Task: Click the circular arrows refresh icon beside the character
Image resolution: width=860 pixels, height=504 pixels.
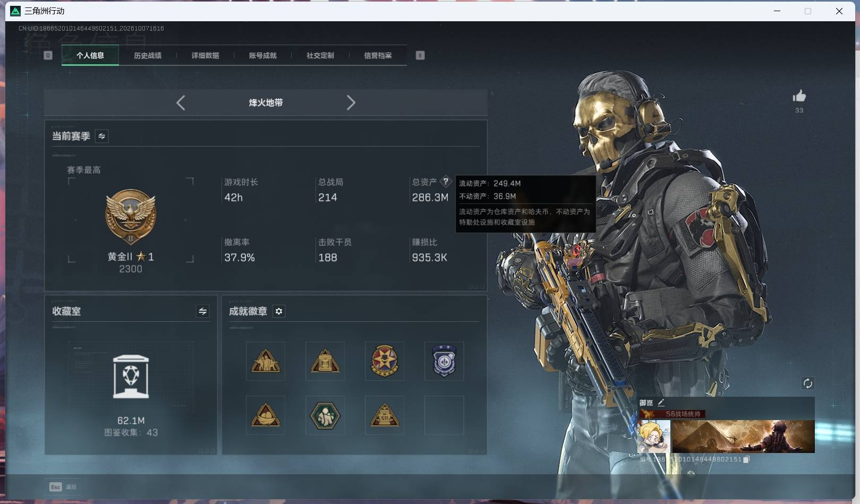Action: pyautogui.click(x=807, y=383)
